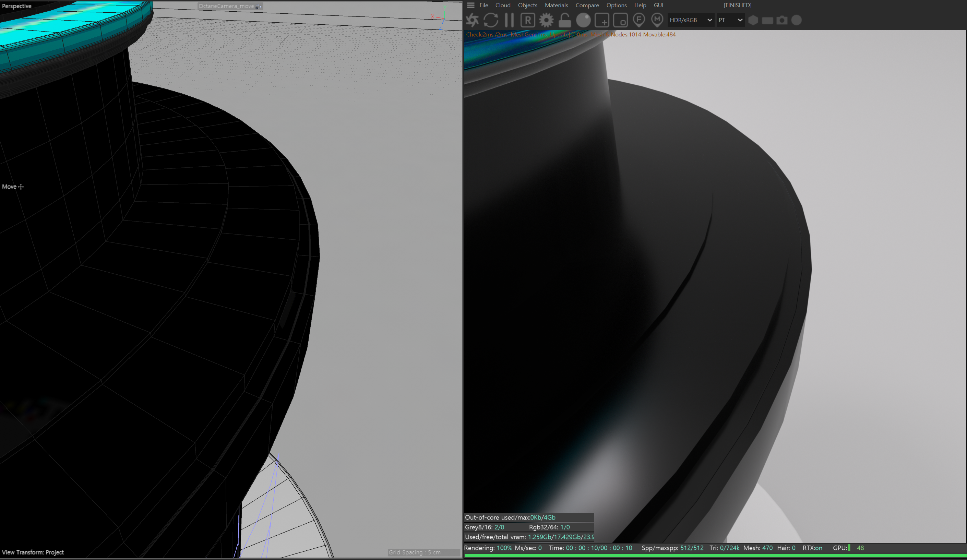The height and width of the screenshot is (560, 967).
Task: Select the pick material M pin icon
Action: pos(657,20)
